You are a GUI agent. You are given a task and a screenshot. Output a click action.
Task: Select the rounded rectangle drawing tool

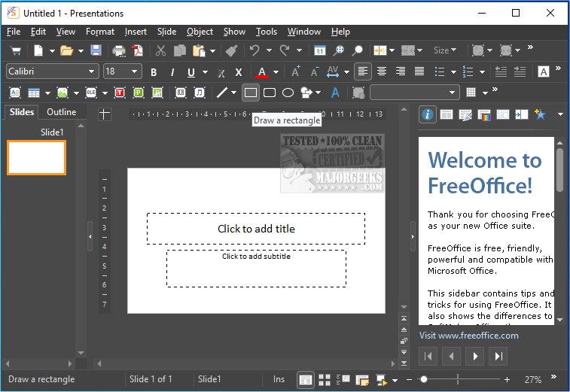(x=270, y=93)
